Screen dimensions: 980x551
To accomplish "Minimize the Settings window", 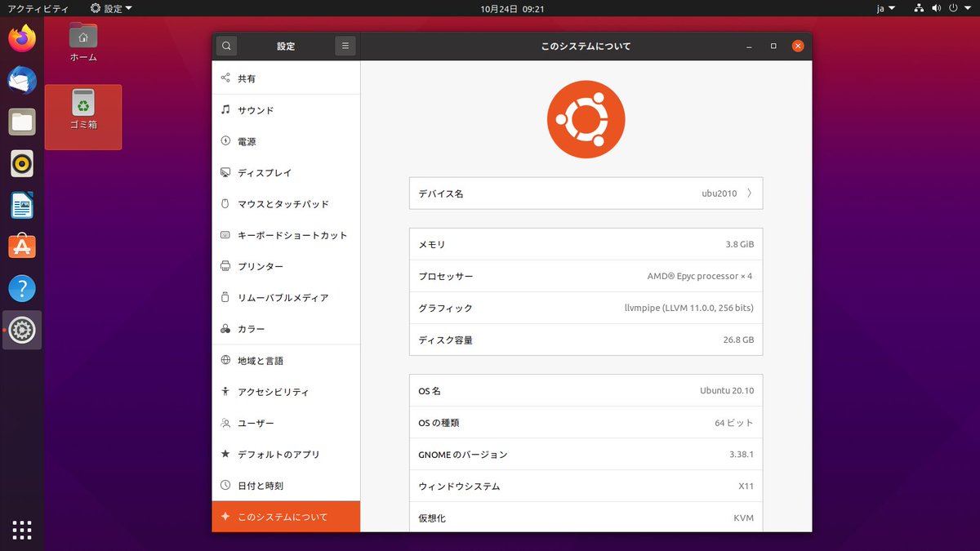I will (749, 47).
